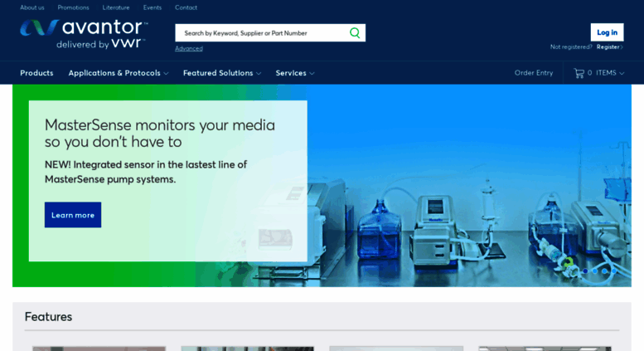Open the Products menu
The width and height of the screenshot is (644, 351).
pos(36,73)
